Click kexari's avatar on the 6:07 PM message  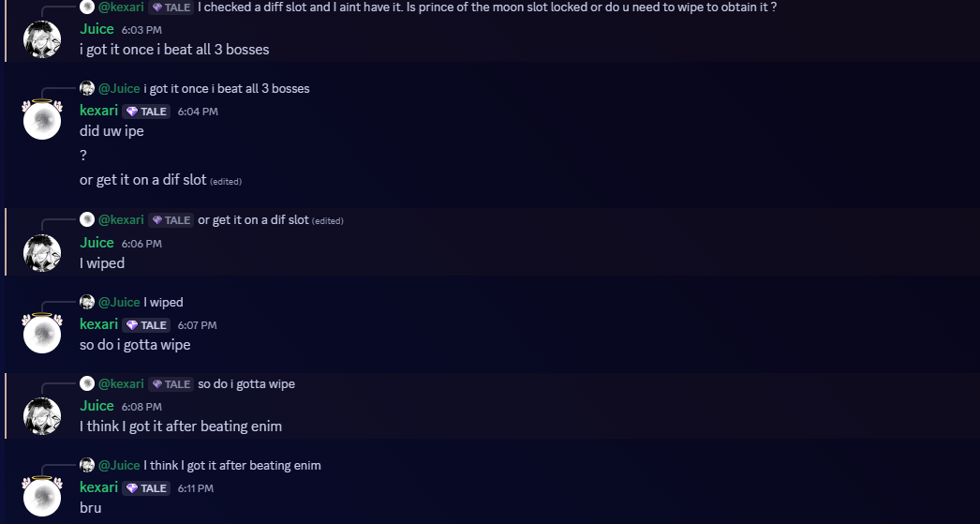pyautogui.click(x=42, y=334)
